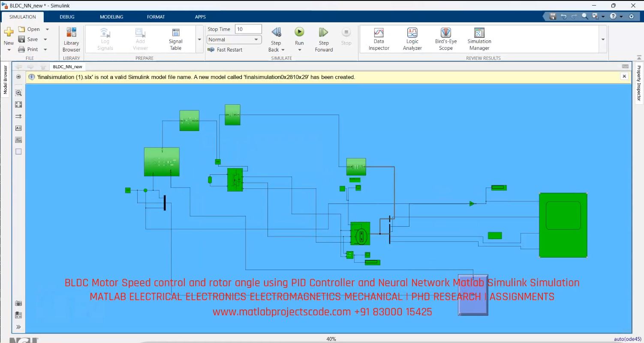Select the BLDC_NN_new model tab
The height and width of the screenshot is (343, 644).
(x=68, y=67)
